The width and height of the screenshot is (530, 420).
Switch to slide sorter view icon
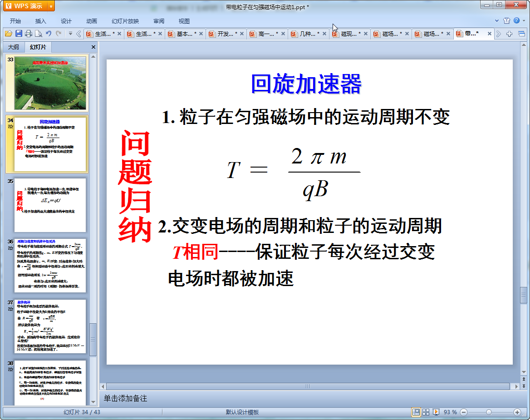(426, 412)
